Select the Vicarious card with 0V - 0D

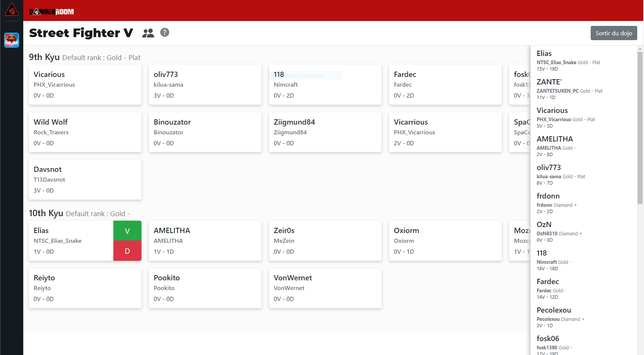85,84
